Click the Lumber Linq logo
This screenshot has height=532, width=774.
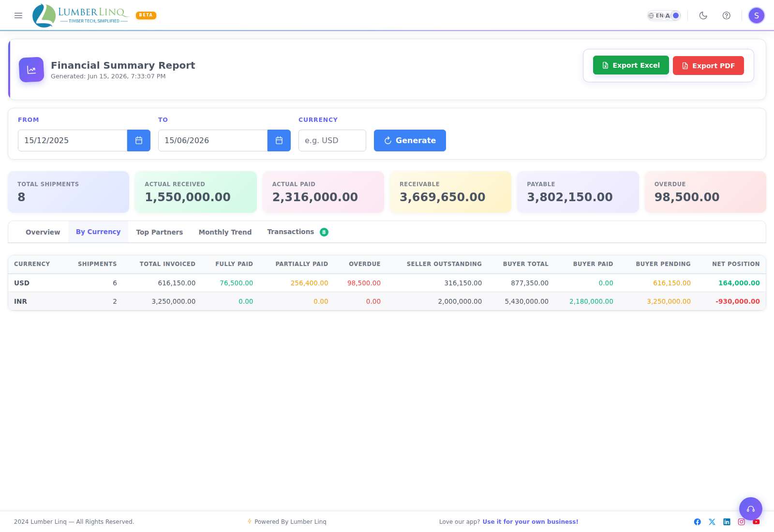click(x=80, y=15)
